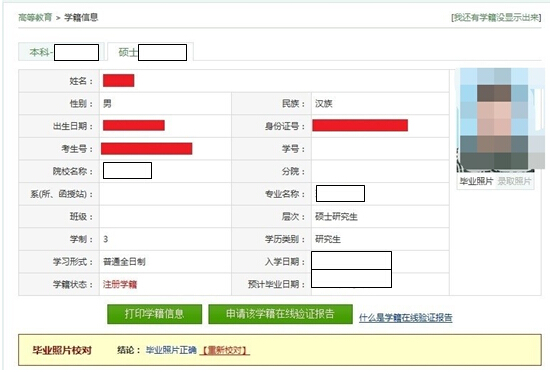The height and width of the screenshot is (372, 550).
Task: Click 申请该学籍在线验证报告 button
Action: (x=280, y=314)
